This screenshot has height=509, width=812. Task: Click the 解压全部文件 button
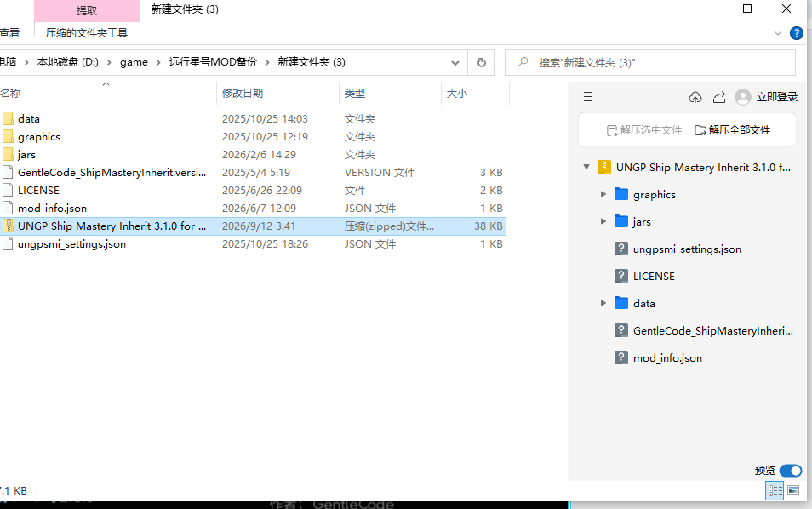[733, 130]
